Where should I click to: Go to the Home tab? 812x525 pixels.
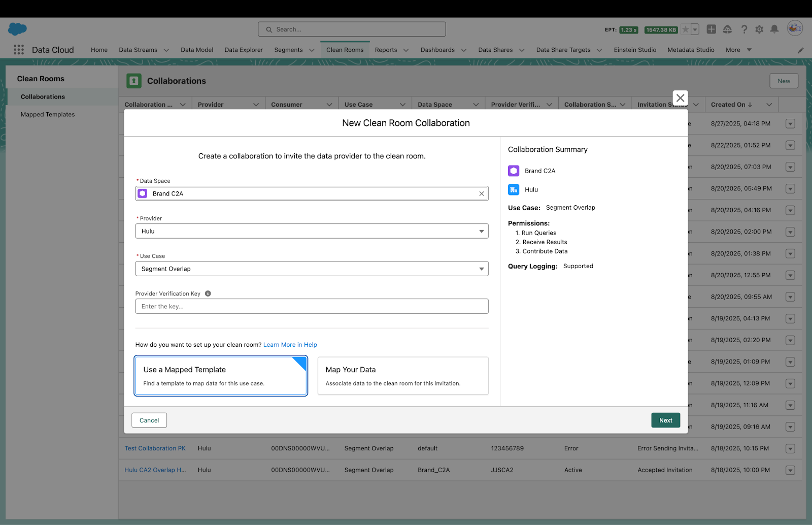[x=99, y=50]
